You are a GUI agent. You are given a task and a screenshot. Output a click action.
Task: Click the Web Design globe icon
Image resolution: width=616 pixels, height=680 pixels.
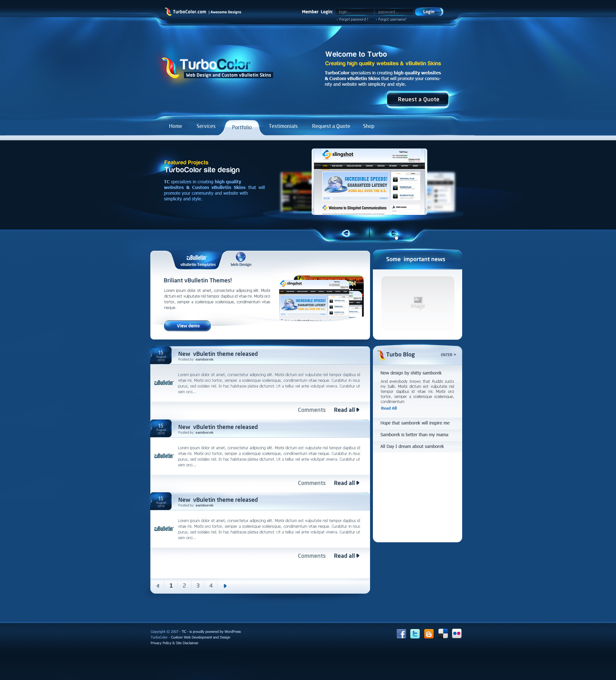[241, 257]
